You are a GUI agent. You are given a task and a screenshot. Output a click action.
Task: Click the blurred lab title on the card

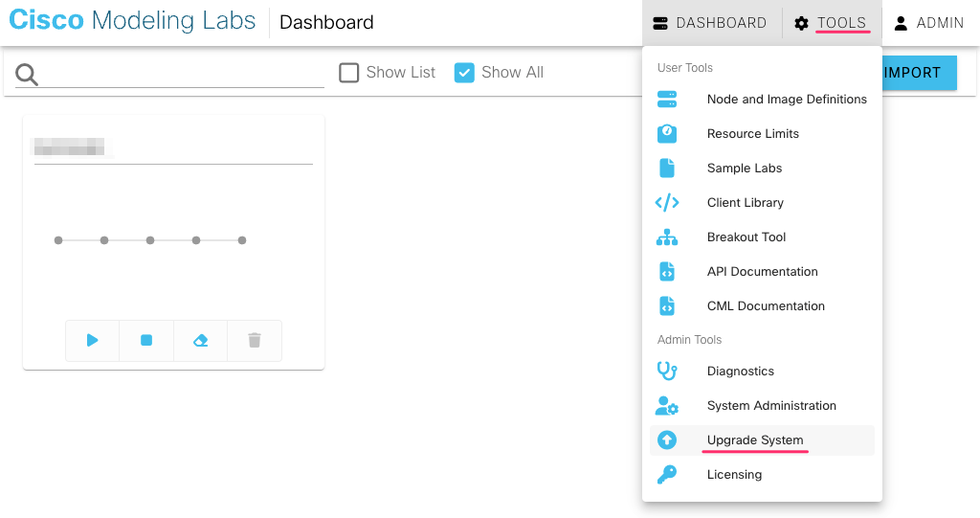coord(69,147)
